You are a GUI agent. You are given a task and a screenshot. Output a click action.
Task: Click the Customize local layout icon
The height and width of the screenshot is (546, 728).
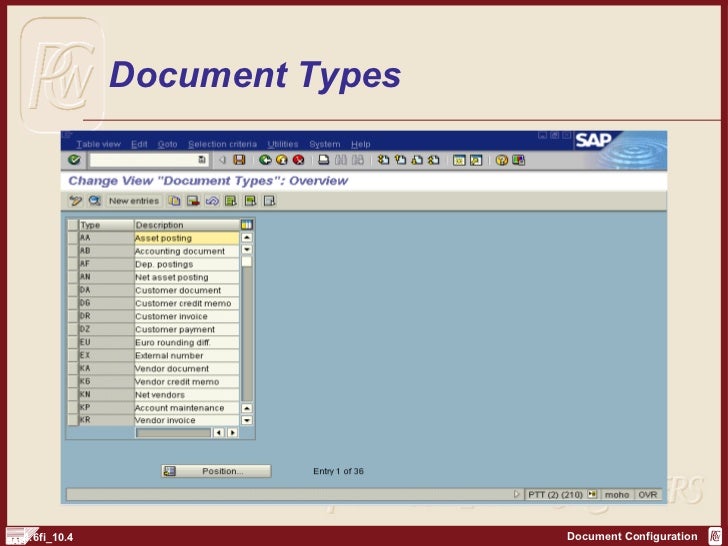pyautogui.click(x=519, y=160)
